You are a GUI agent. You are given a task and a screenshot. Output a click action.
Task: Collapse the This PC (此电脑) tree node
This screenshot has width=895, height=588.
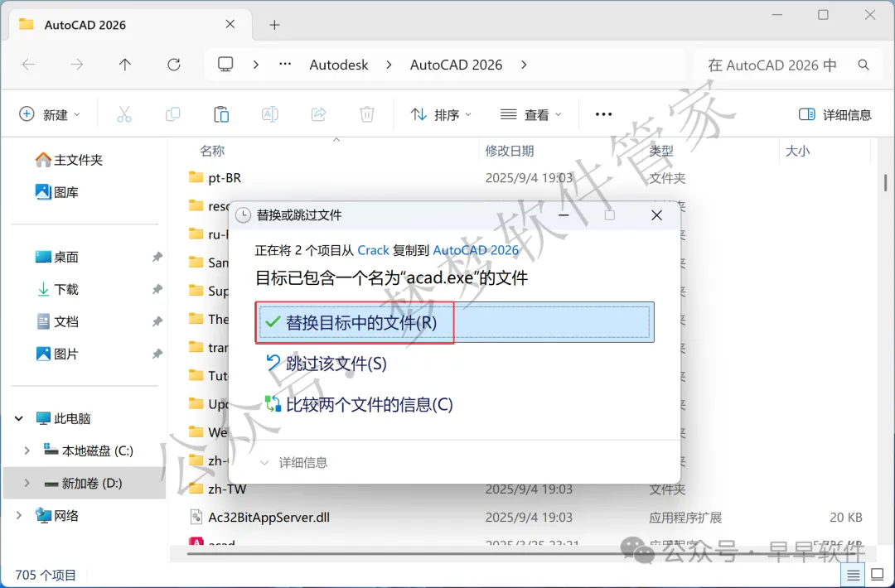point(19,418)
